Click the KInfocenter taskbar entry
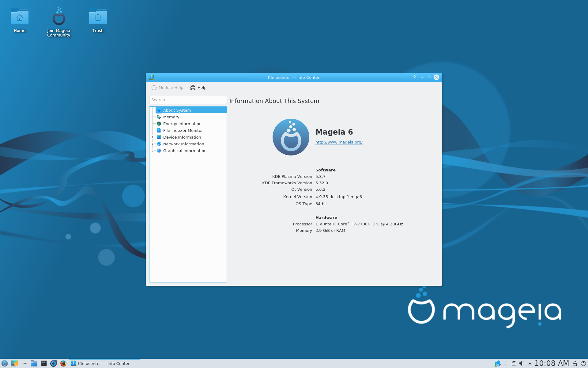 [x=104, y=363]
